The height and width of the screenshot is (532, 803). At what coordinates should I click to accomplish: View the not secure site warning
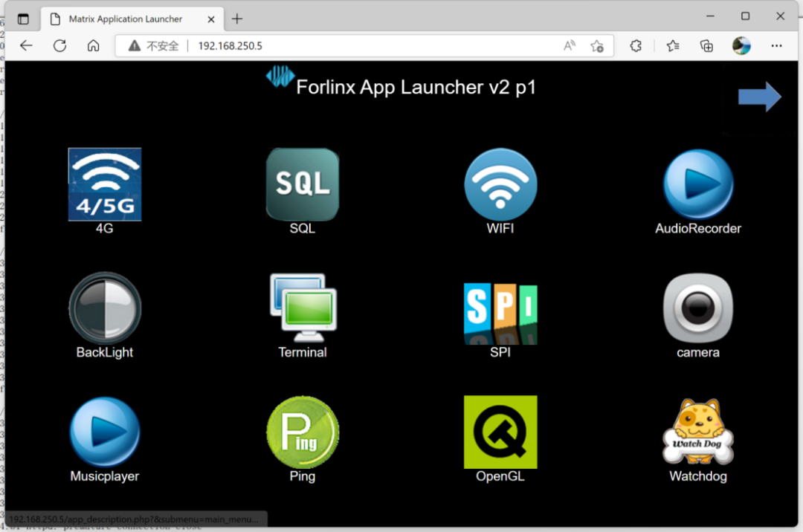click(x=153, y=45)
